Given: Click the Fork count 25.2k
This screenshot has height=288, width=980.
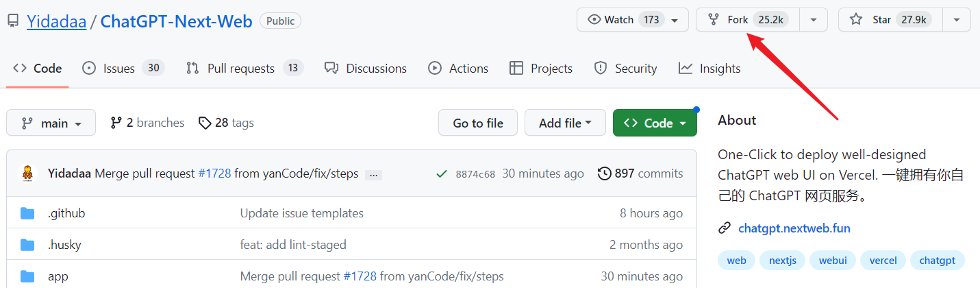Looking at the screenshot, I should (x=770, y=20).
